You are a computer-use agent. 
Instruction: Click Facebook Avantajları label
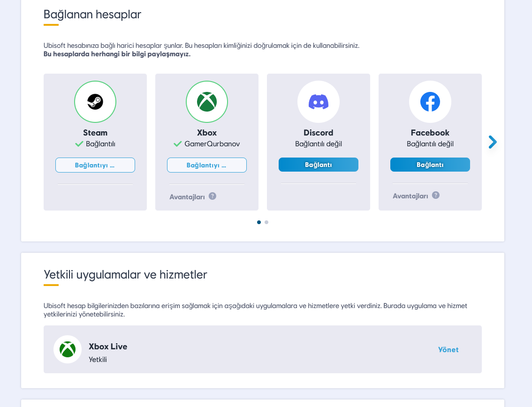(x=410, y=196)
